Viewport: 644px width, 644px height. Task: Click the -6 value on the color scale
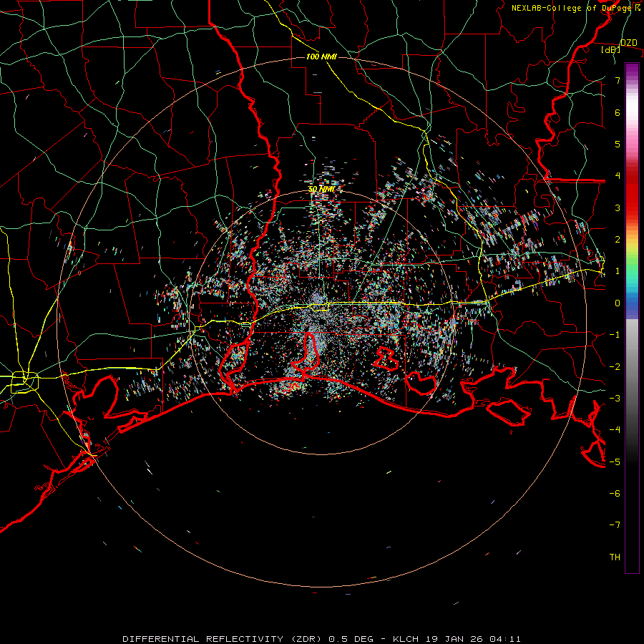pyautogui.click(x=615, y=494)
